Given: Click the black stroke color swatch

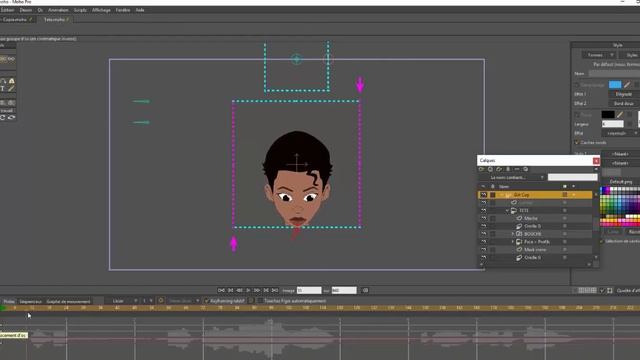Looking at the screenshot, I should [608, 115].
